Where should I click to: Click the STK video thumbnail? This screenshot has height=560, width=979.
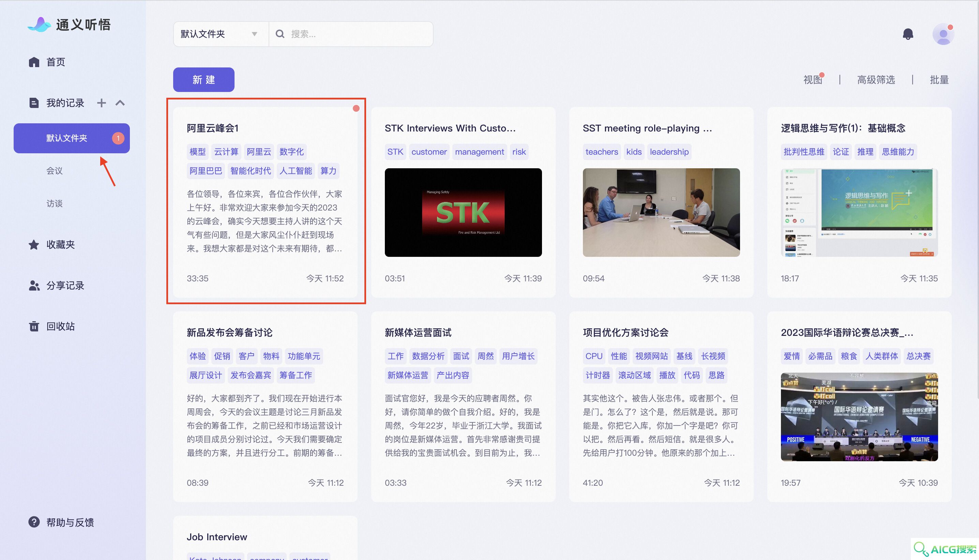point(463,212)
